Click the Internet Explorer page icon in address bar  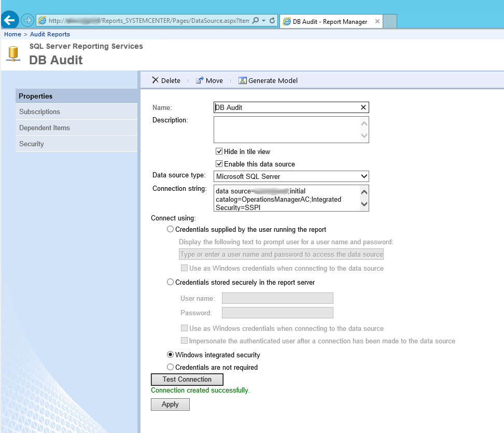tap(42, 21)
